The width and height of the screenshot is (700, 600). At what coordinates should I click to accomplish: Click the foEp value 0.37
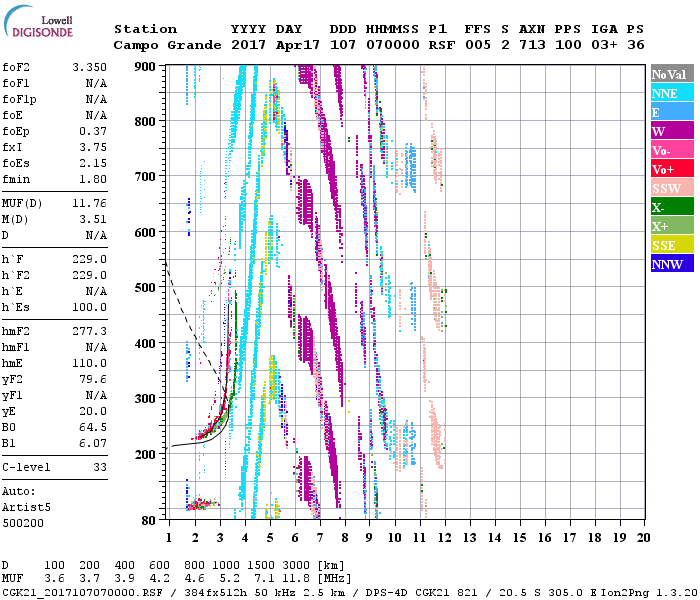pos(93,131)
